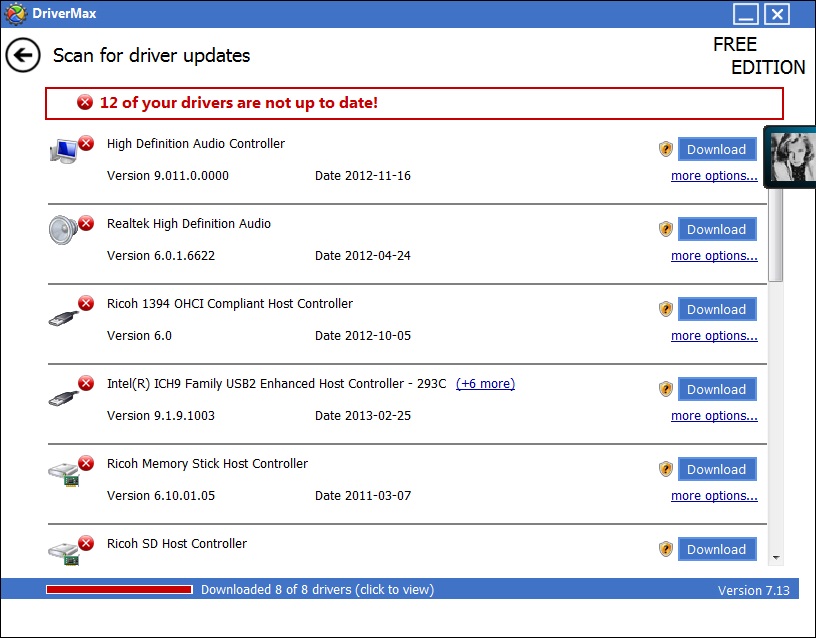Click the portrait thumbnail on the right edge
Screen dimensions: 816x638
point(790,156)
